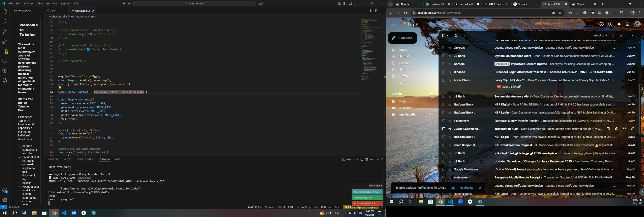Split the terminal in VS Code panel
Screen dimensions: 644x217
(x=362, y=159)
